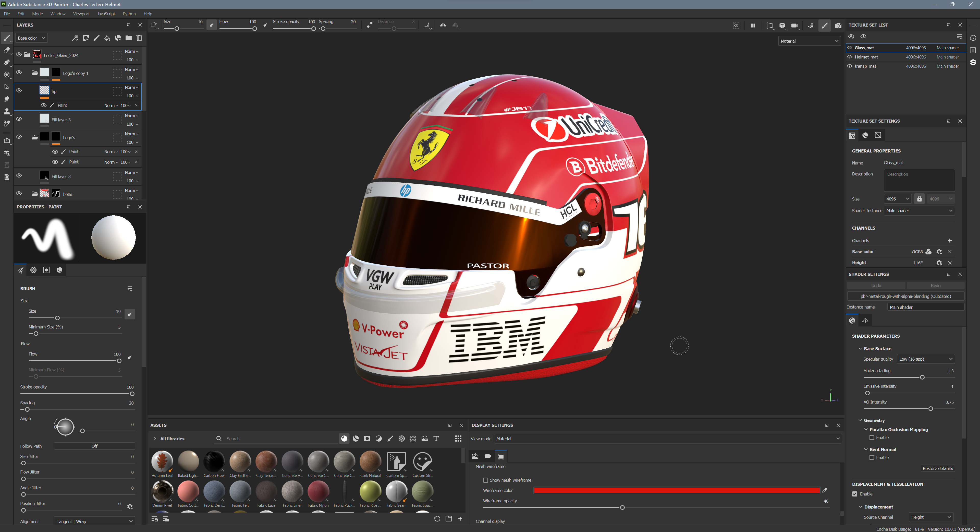
Task: Hide the transp_mat texture set
Action: point(850,66)
